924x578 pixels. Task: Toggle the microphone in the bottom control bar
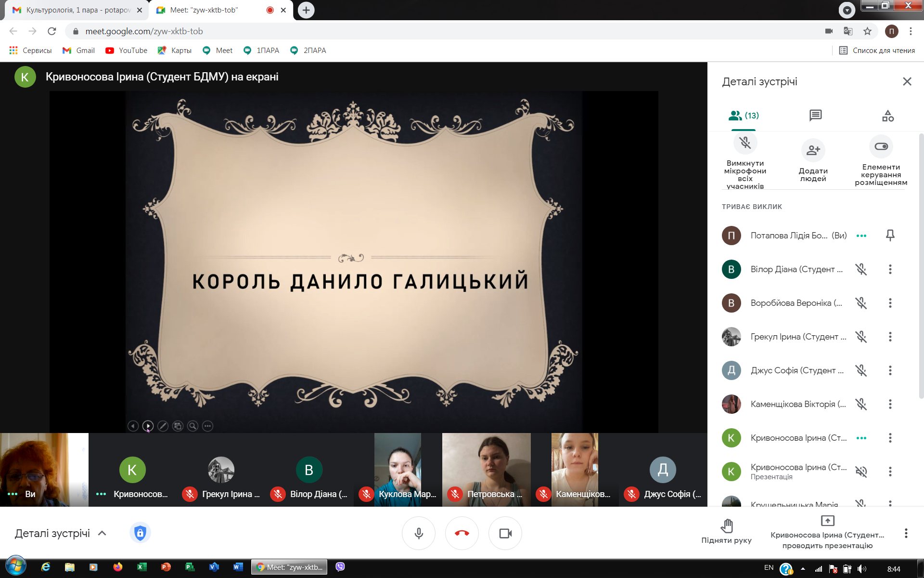point(419,533)
